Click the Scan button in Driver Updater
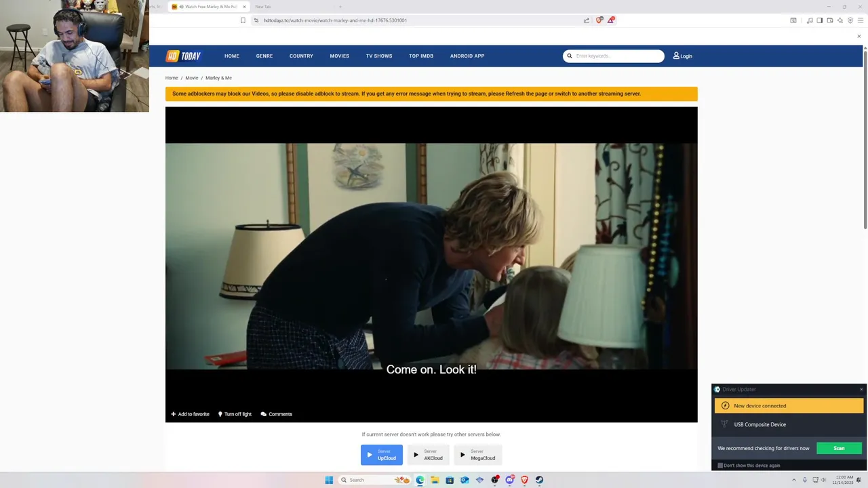This screenshot has height=488, width=868. pyautogui.click(x=839, y=448)
